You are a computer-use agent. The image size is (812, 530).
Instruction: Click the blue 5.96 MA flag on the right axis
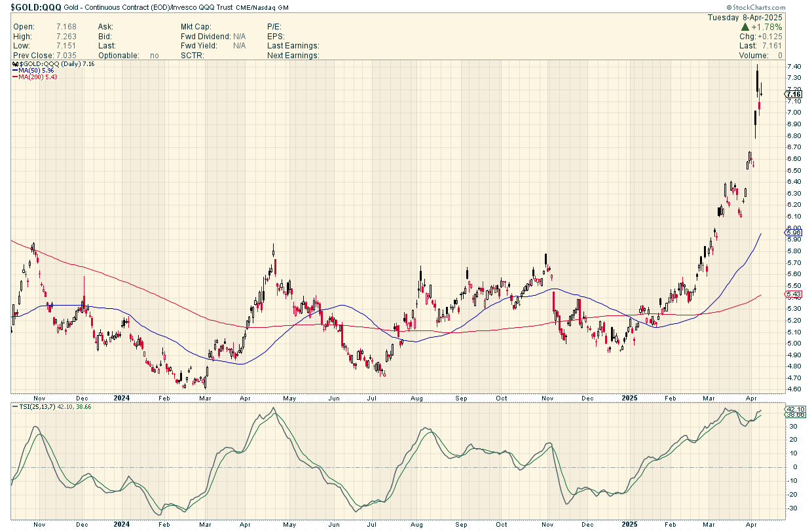coord(794,232)
